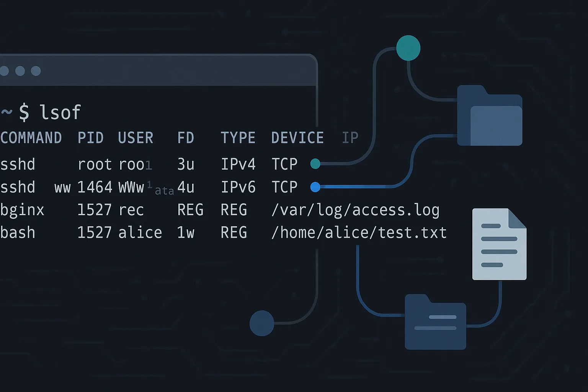Click the lsof command text at prompt
588x392 pixels.
tap(60, 112)
